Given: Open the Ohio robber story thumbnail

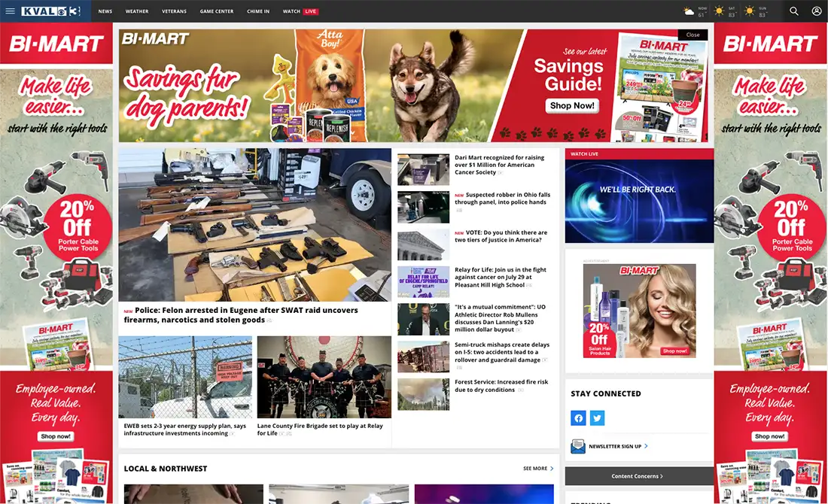Looking at the screenshot, I should 424,207.
